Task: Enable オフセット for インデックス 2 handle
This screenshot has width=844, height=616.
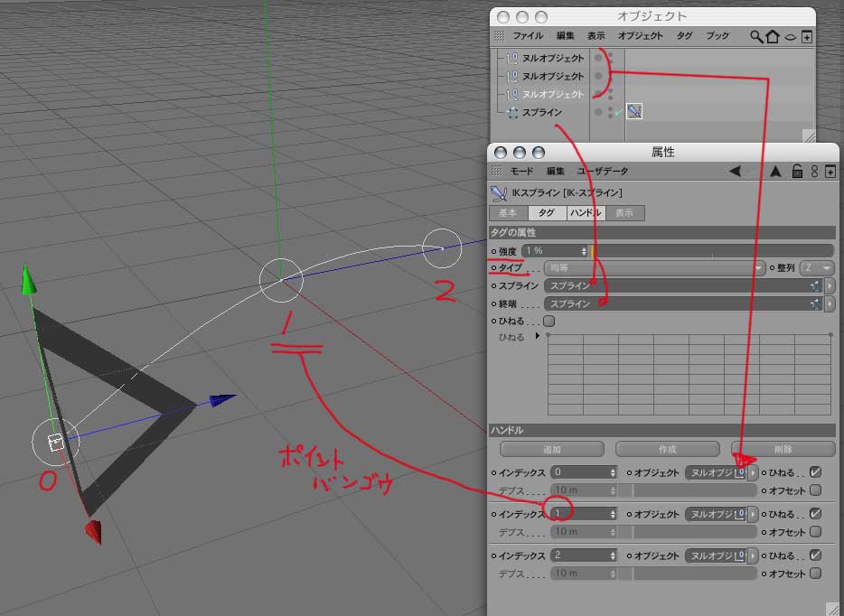Action: pyautogui.click(x=815, y=573)
